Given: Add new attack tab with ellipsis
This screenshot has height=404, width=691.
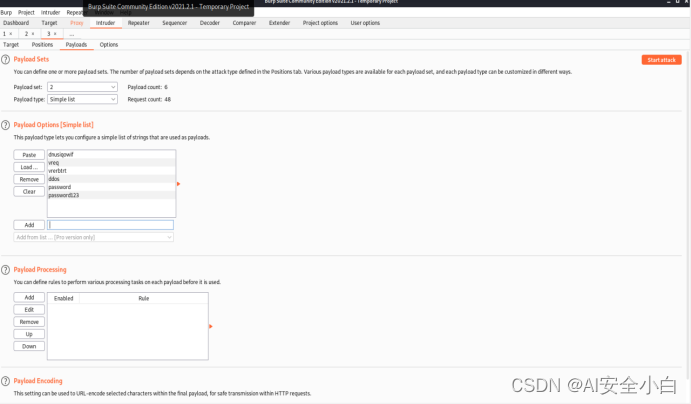Looking at the screenshot, I should click(x=72, y=34).
